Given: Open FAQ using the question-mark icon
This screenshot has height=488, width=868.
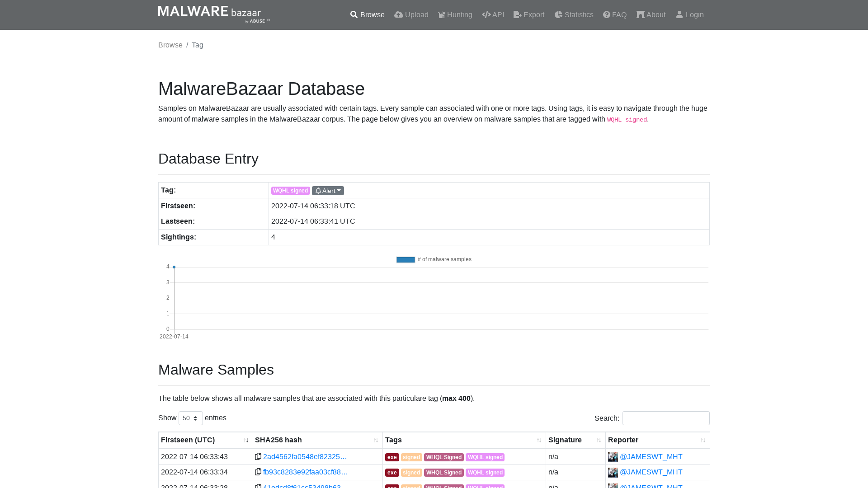Looking at the screenshot, I should point(606,14).
